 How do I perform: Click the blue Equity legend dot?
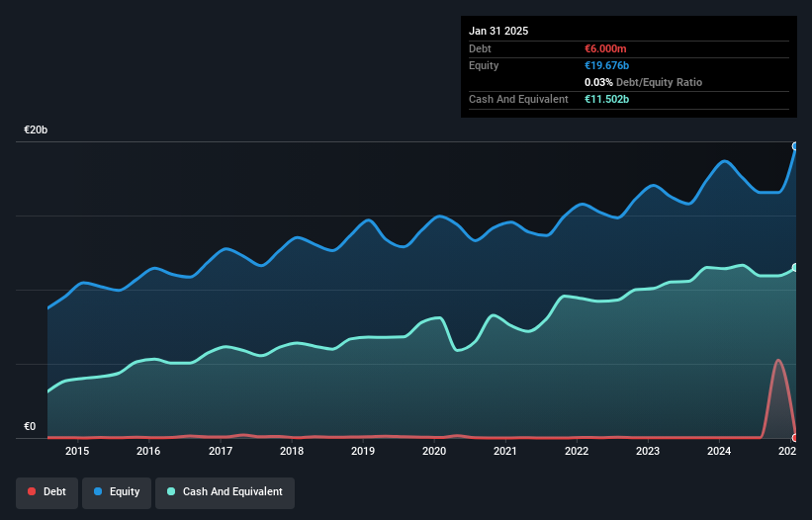click(98, 491)
